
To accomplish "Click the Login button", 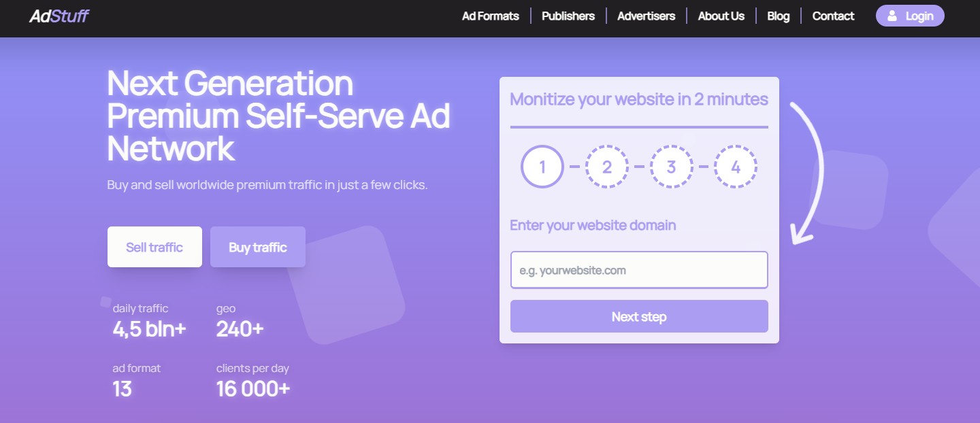I will pos(910,16).
